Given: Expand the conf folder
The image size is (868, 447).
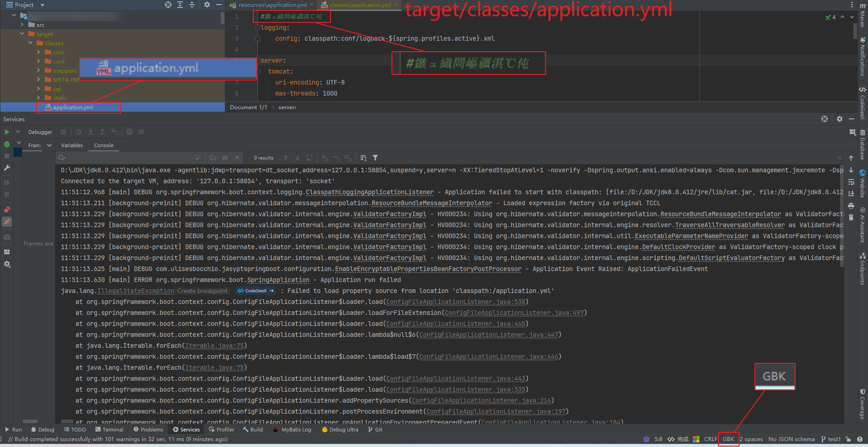Looking at the screenshot, I should (x=39, y=61).
